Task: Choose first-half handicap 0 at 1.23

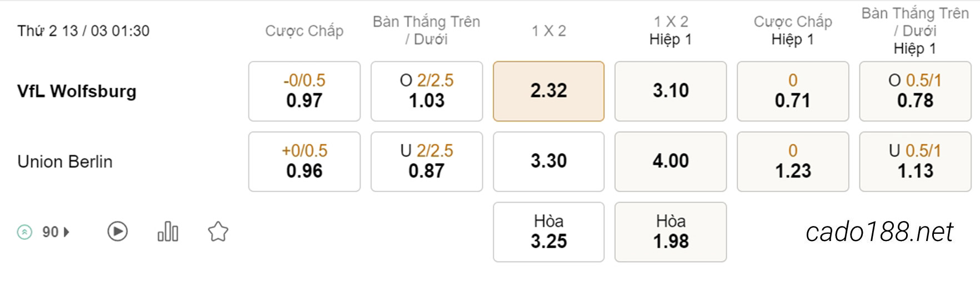Action: [793, 162]
